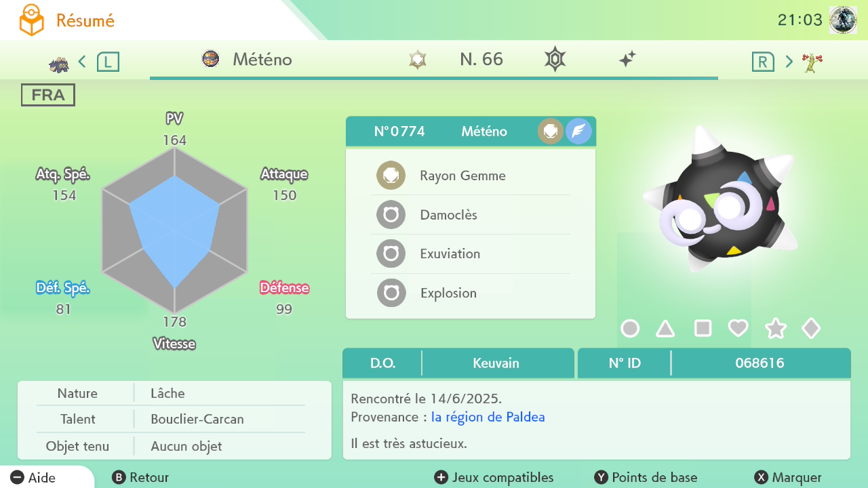
Task: Click the ID number 068616
Action: tap(759, 363)
